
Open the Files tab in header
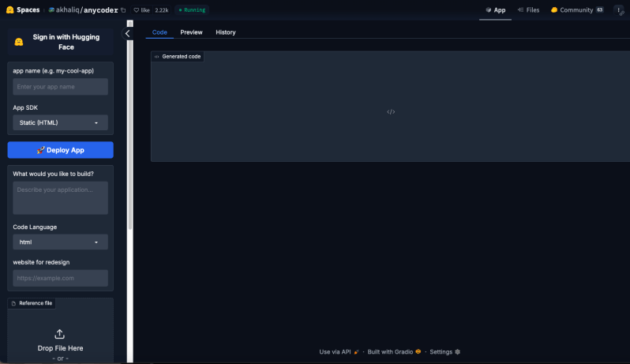528,10
